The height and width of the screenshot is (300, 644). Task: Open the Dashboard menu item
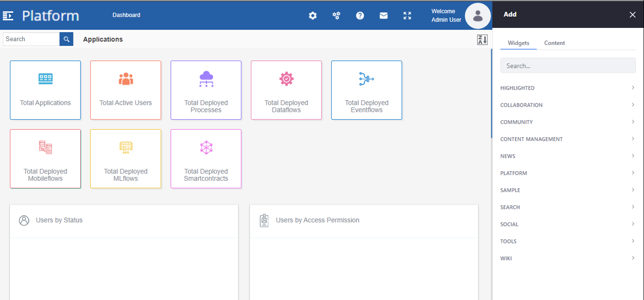tap(126, 15)
